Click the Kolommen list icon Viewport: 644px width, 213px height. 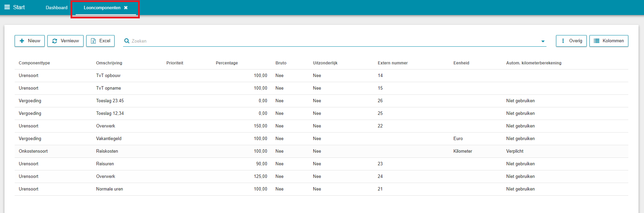click(x=597, y=41)
